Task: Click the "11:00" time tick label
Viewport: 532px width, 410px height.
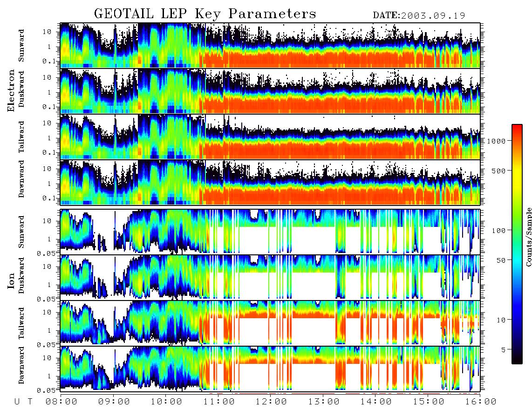Action: tap(219, 402)
